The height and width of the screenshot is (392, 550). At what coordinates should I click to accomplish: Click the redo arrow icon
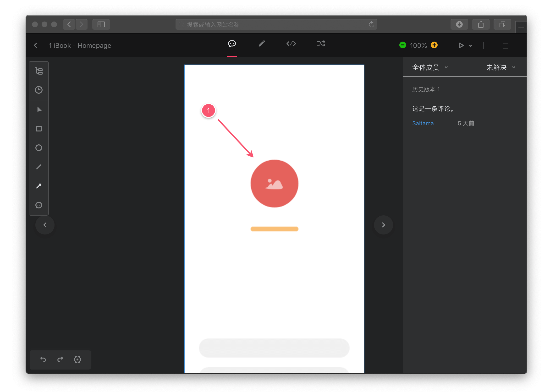pos(60,359)
